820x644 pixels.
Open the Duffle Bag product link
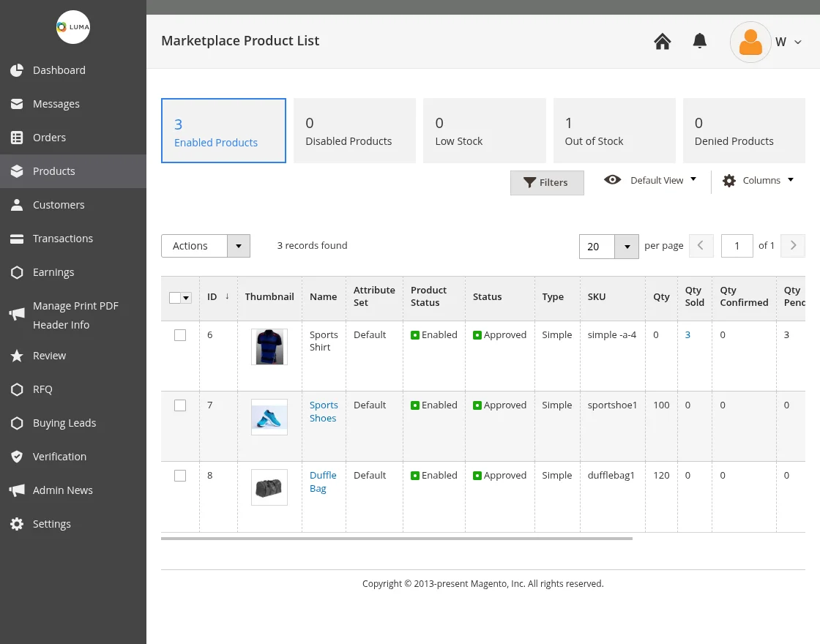pos(323,482)
